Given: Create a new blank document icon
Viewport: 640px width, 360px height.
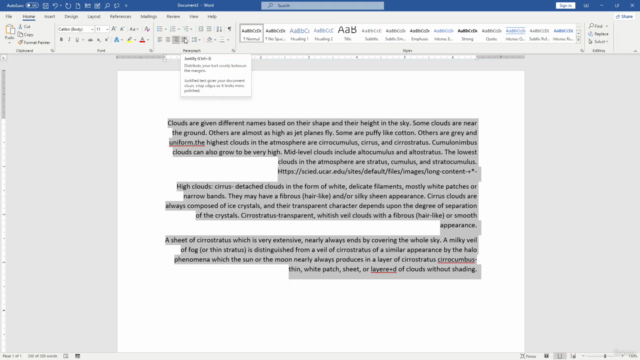Looking at the screenshot, I should click(78, 6).
